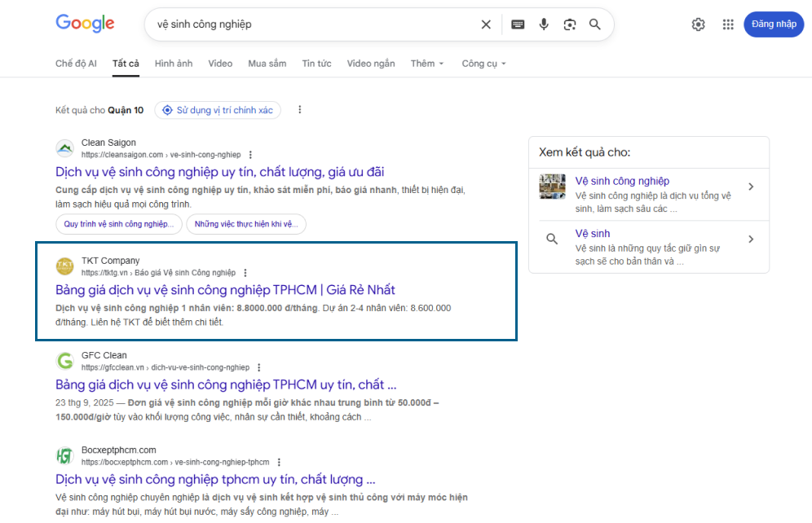Clear the search box with X icon
The width and height of the screenshot is (812, 523).
click(x=486, y=24)
